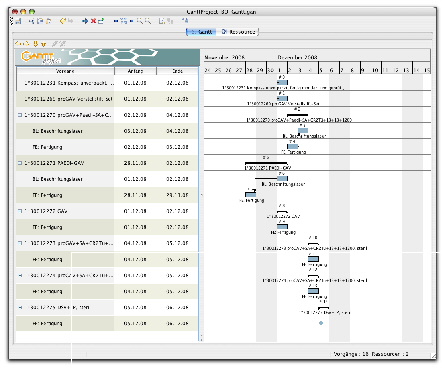The height and width of the screenshot is (371, 444).
Task: Click the Name column header
Action: tap(65, 71)
